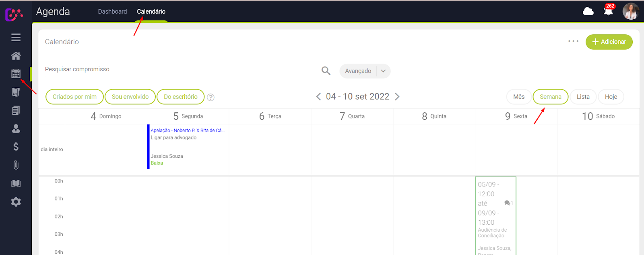Open the calendar agenda sidebar icon
Screen dimensions: 644x255
(16, 74)
